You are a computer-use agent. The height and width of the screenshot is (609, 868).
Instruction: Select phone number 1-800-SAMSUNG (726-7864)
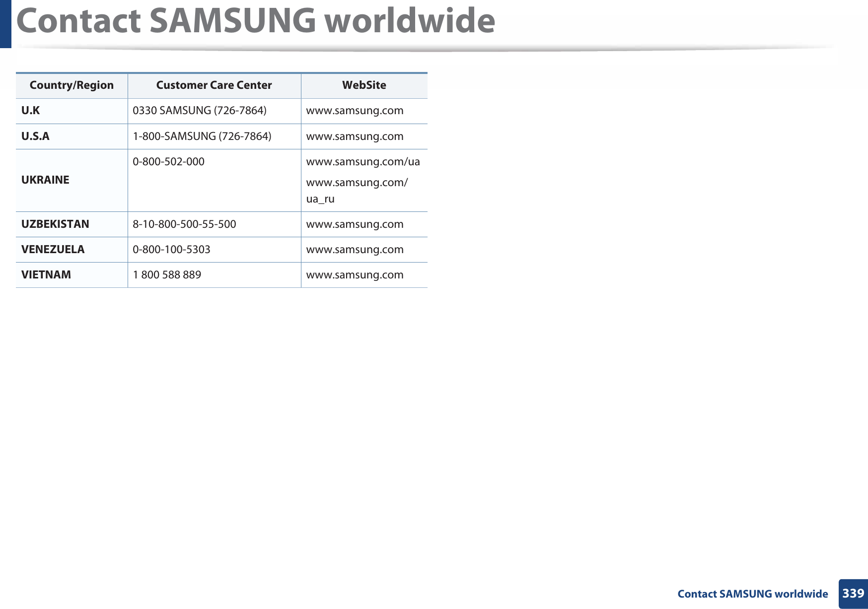pos(202,136)
